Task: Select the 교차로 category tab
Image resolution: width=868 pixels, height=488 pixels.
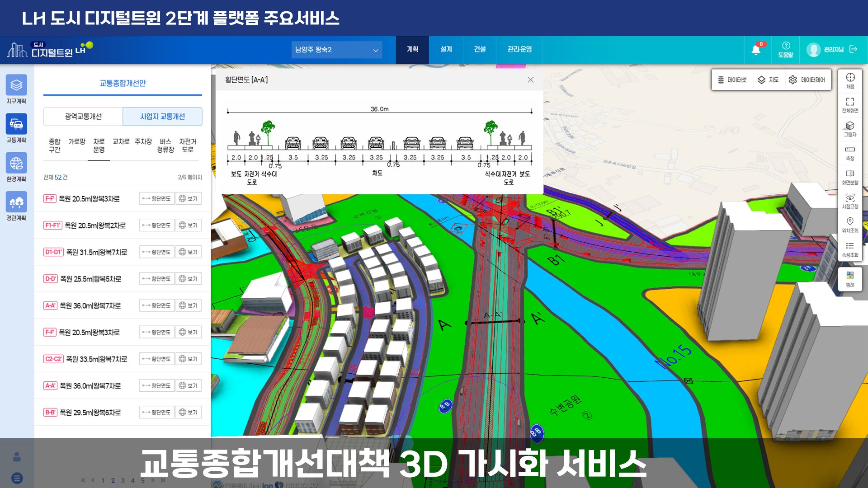Action: coord(121,142)
